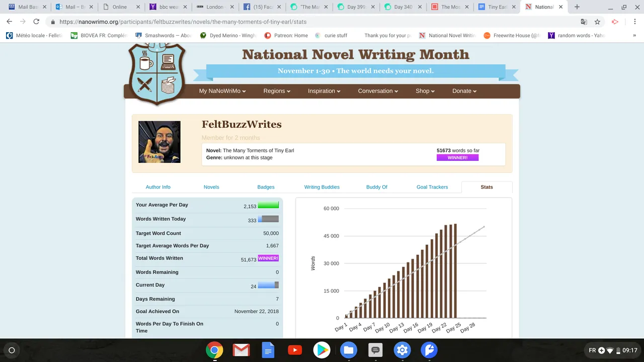This screenshot has height=362, width=644.
Task: Show more bookmarks with the double chevron
Action: (x=634, y=36)
